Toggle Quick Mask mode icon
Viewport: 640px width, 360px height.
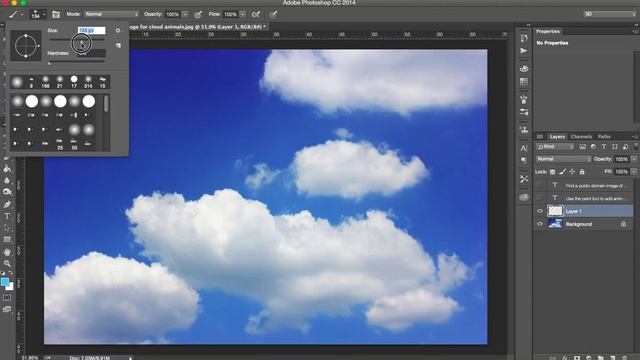[7, 298]
